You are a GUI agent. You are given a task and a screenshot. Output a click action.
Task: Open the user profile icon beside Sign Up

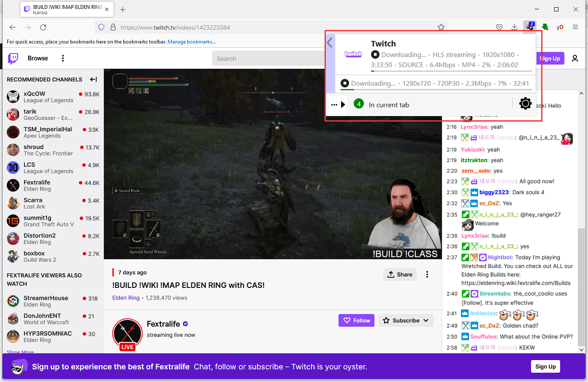(x=575, y=58)
